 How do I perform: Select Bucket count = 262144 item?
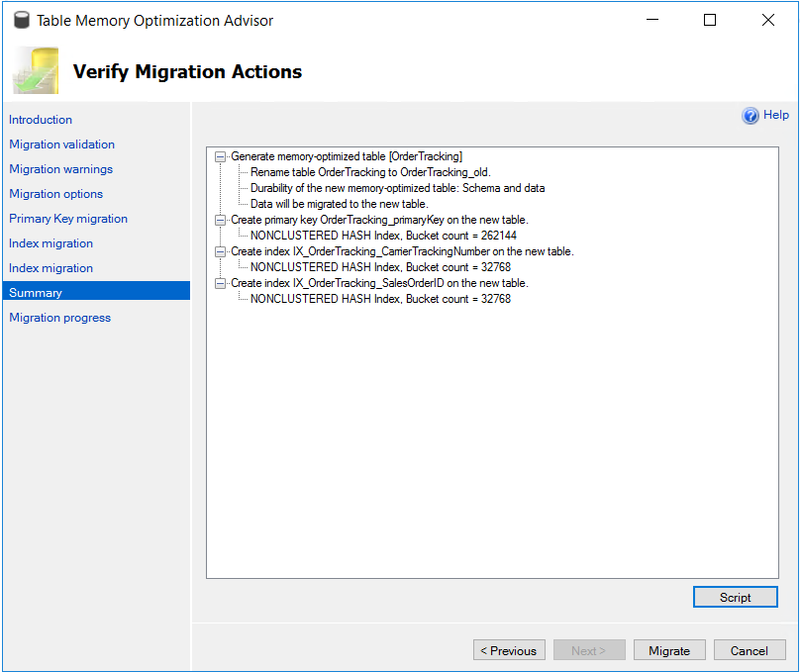click(x=383, y=236)
